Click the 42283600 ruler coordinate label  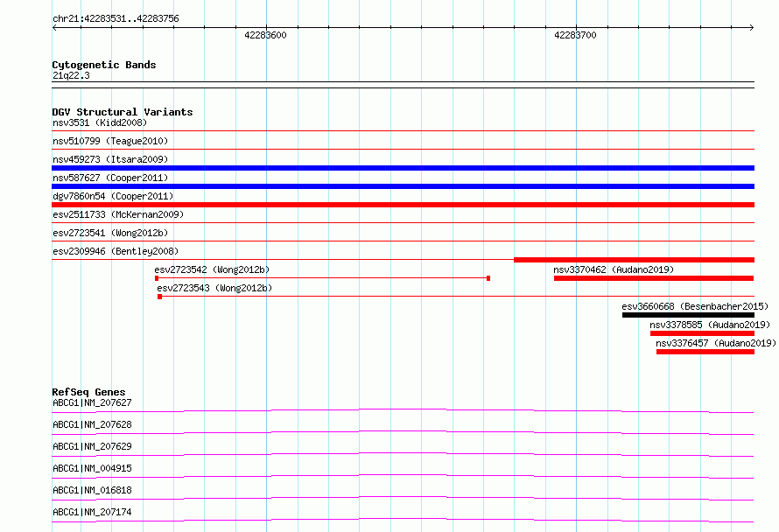click(265, 35)
